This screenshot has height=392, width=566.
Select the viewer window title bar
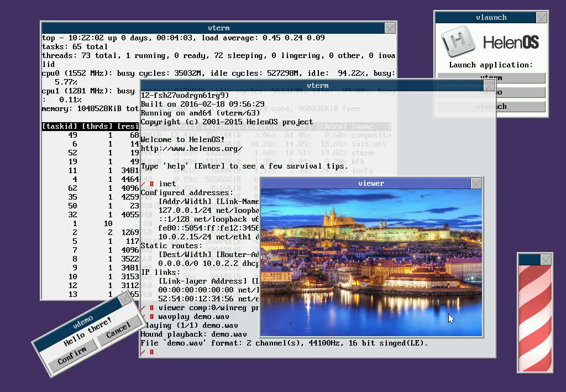365,184
